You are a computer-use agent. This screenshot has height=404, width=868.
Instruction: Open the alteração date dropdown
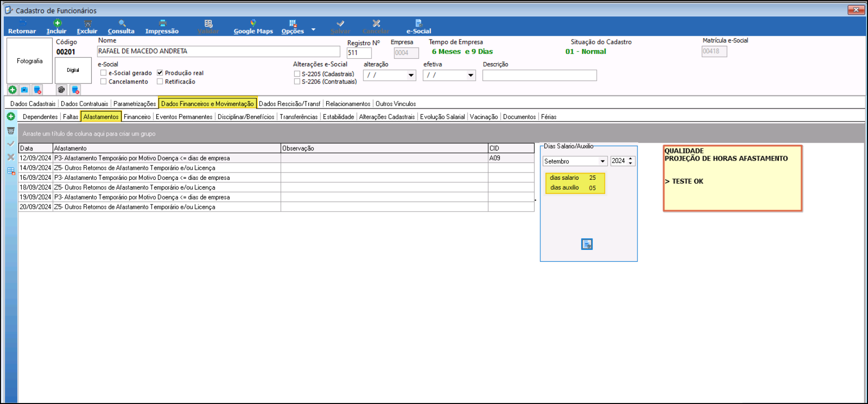(x=411, y=75)
